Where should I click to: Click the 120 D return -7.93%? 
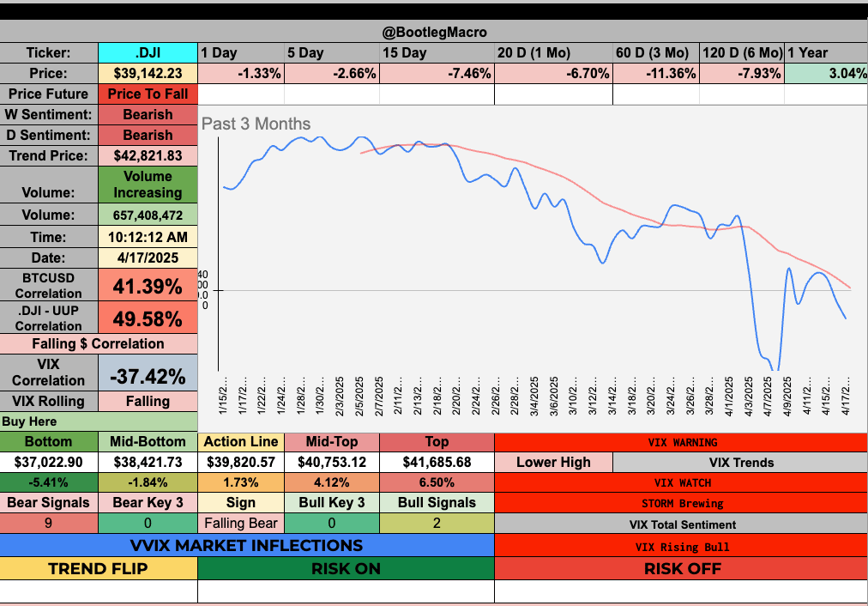pyautogui.click(x=742, y=73)
